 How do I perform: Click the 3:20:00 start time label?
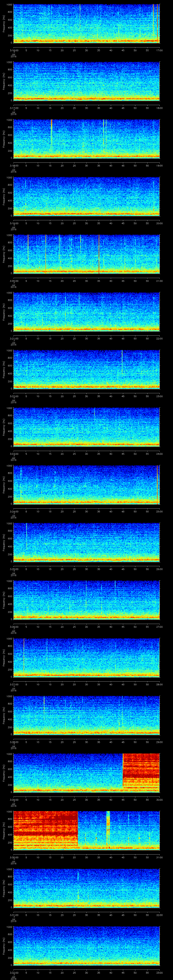coord(14,281)
